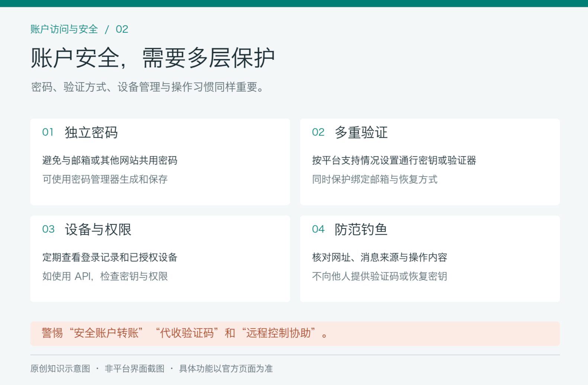Image resolution: width=588 pixels, height=385 pixels.
Task: Click the line "如使用 API，检查密钥与权限"
Action: (105, 276)
